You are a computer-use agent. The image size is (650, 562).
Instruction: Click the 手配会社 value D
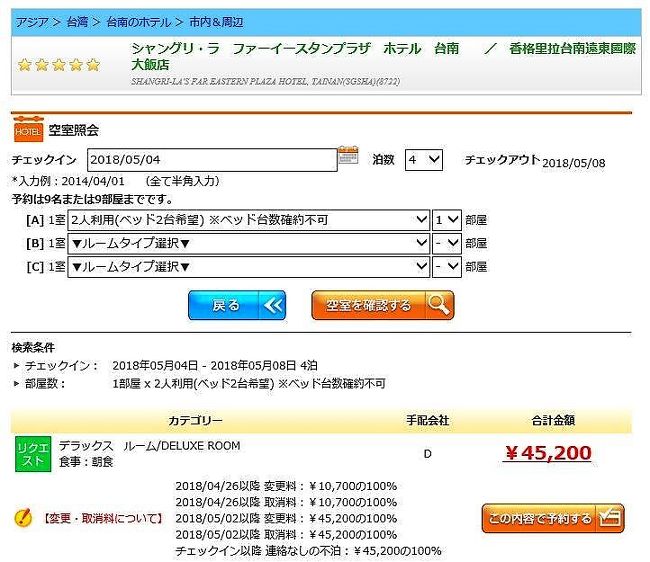427,454
